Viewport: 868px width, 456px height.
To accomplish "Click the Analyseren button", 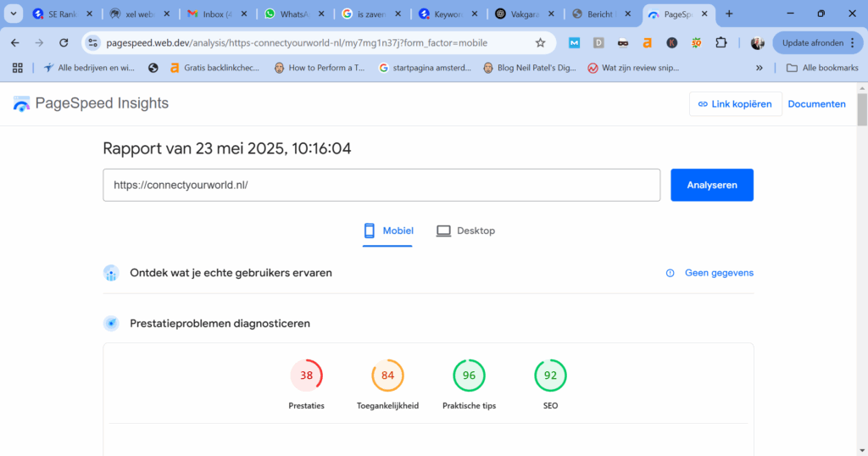I will [x=712, y=185].
